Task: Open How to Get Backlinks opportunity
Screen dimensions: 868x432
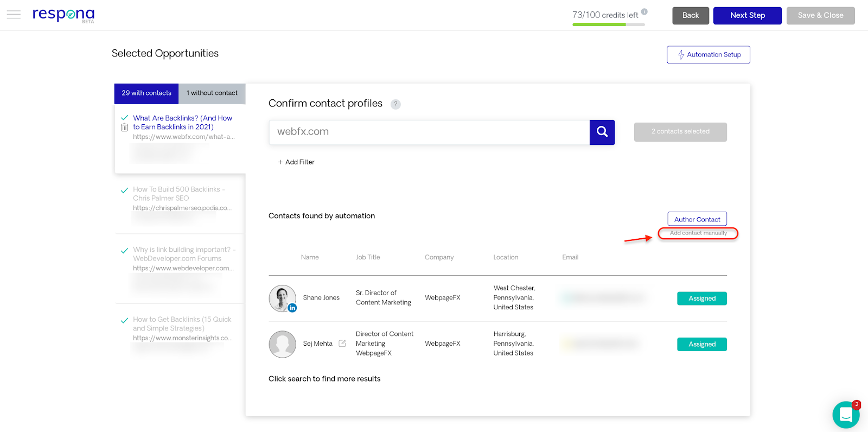Action: 182,324
